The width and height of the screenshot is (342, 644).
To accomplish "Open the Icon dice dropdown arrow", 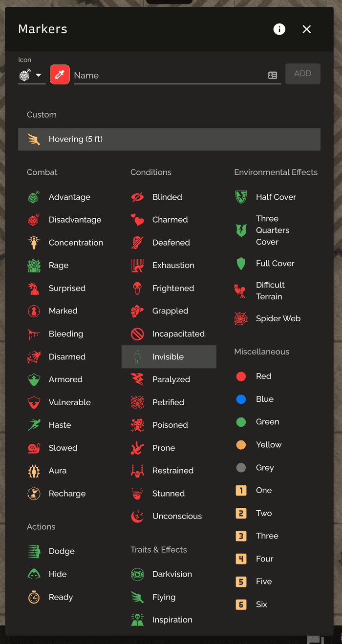I will click(39, 76).
